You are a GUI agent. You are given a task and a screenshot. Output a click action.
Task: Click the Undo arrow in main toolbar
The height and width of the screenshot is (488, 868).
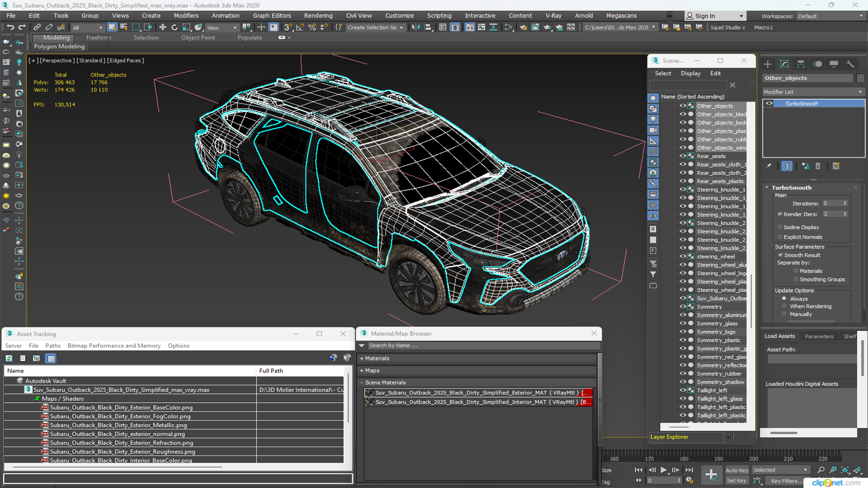click(x=10, y=27)
